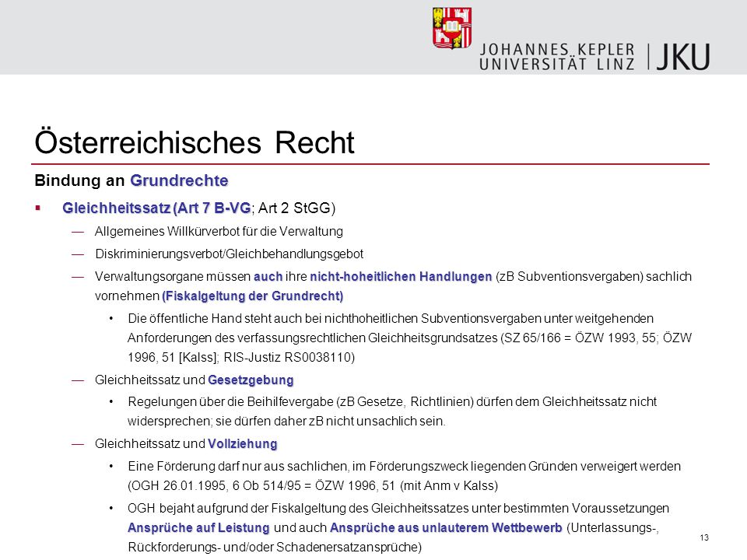Select the slide title 'Österreichisches Recht'
This screenshot has width=747, height=560.
[195, 142]
